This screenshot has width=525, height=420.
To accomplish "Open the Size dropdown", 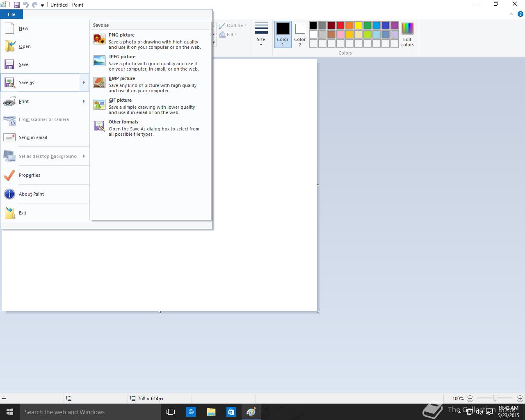I will pos(261,34).
